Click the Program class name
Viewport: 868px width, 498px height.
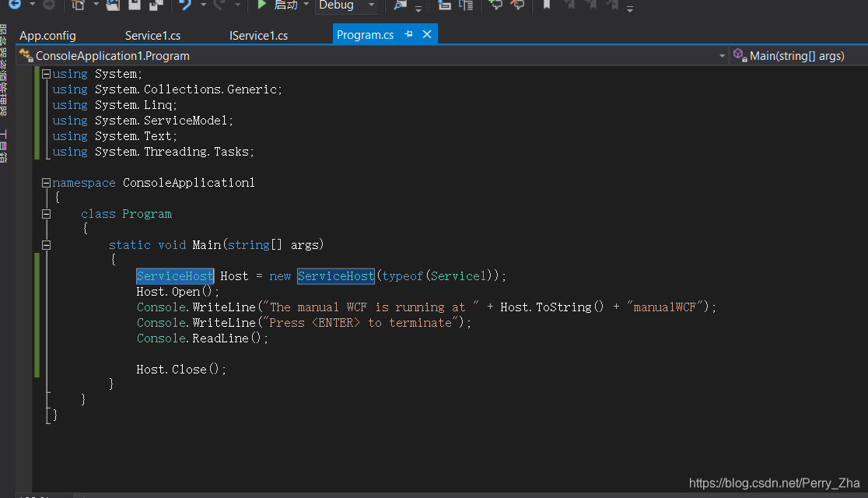(x=147, y=214)
